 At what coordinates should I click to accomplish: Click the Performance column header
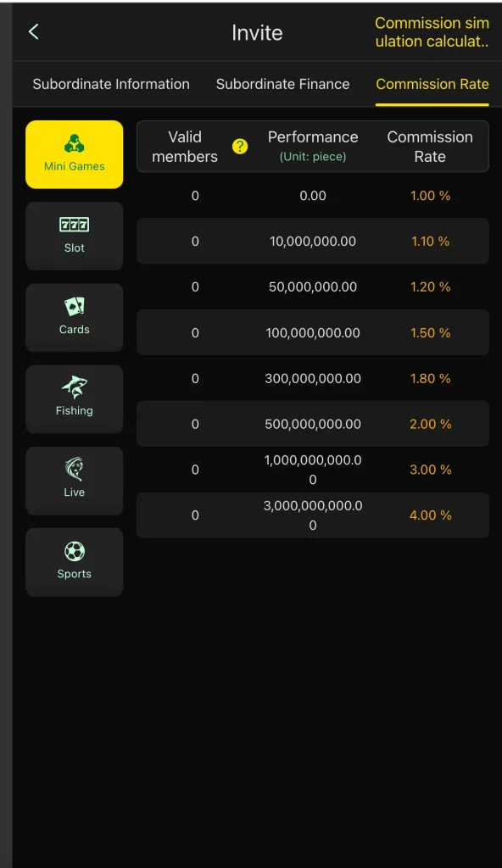[313, 147]
